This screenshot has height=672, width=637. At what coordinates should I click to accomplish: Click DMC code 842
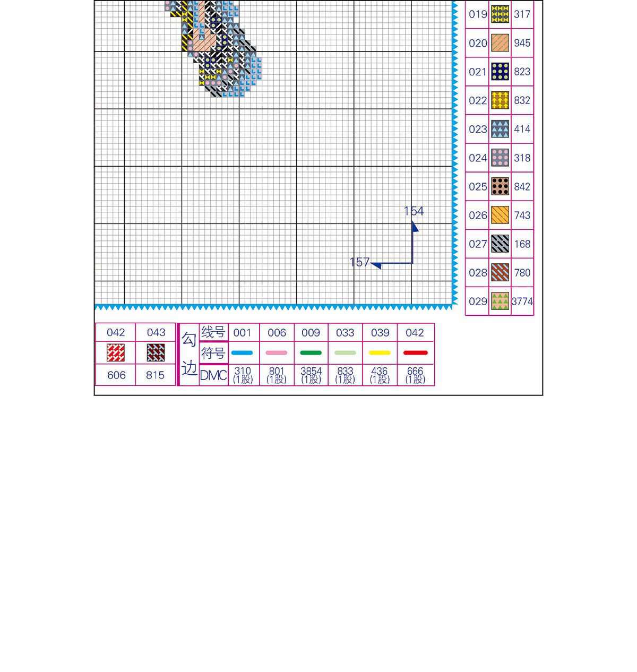(522, 186)
